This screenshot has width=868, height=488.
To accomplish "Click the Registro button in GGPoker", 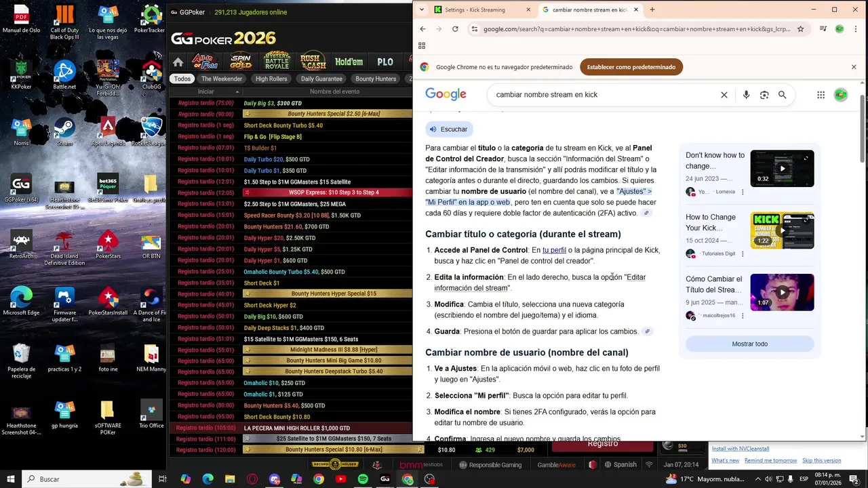I will tap(602, 445).
